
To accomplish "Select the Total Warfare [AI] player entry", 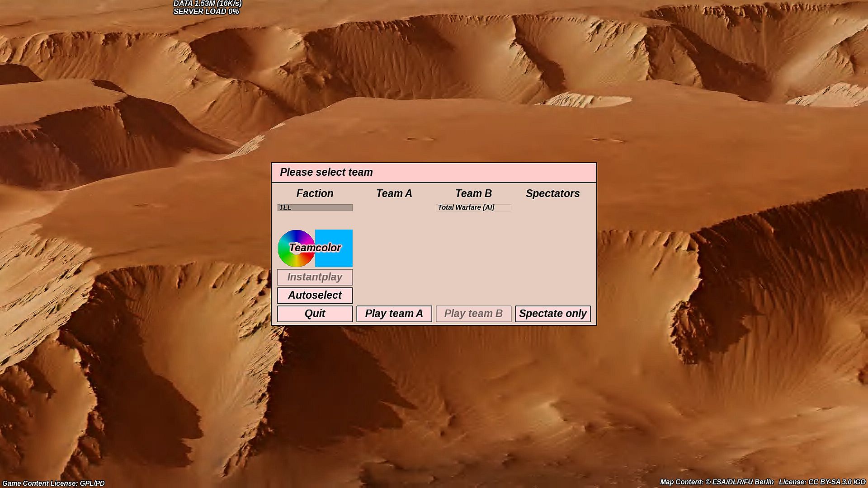I will click(473, 207).
